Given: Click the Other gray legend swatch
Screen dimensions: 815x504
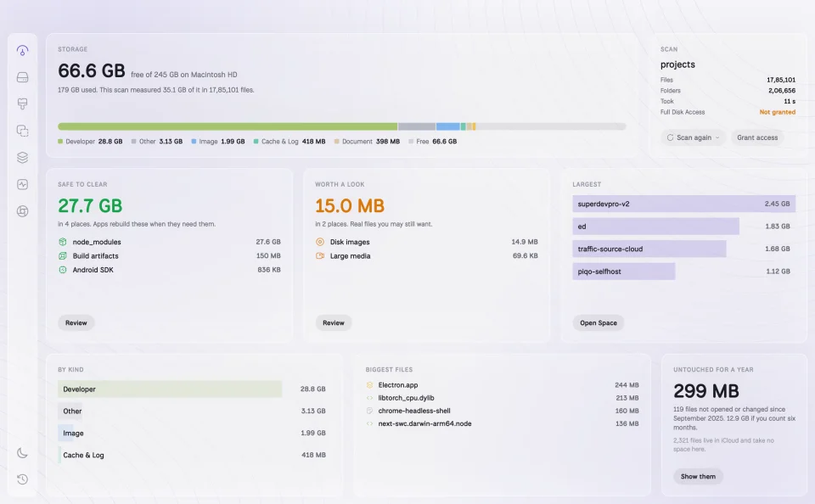Looking at the screenshot, I should click(x=133, y=142).
